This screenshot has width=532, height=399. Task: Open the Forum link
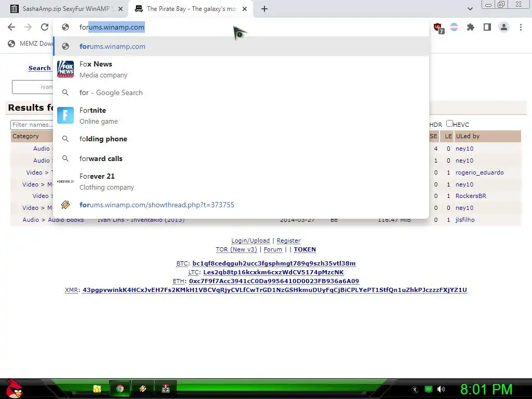273,249
